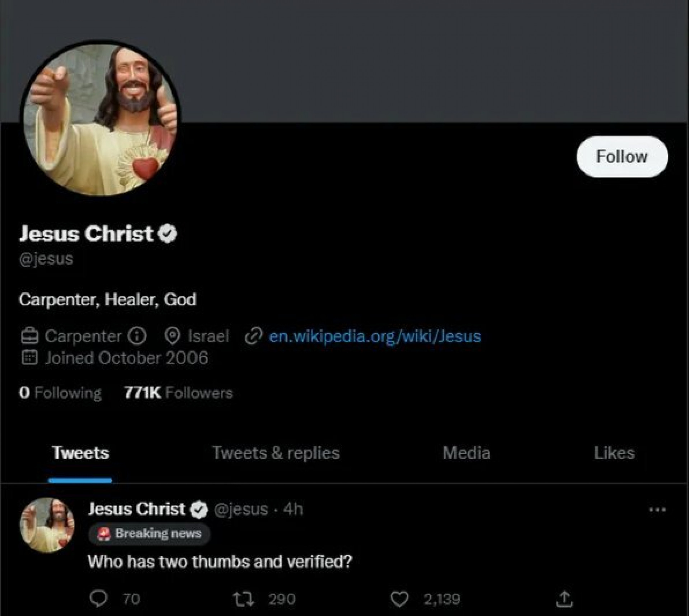This screenshot has width=689, height=616.
Task: Follow the Jesus Christ account
Action: pos(622,156)
